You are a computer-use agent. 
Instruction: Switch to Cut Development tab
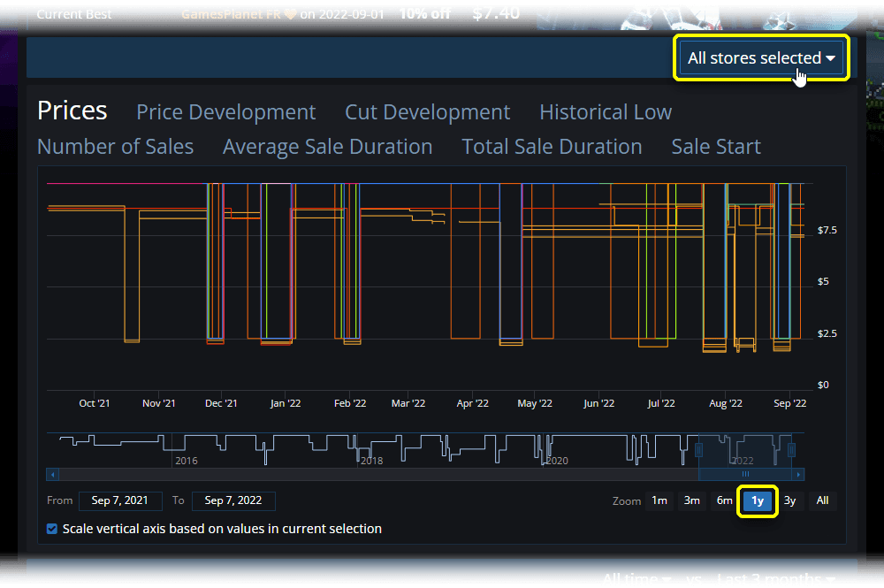[x=427, y=112]
